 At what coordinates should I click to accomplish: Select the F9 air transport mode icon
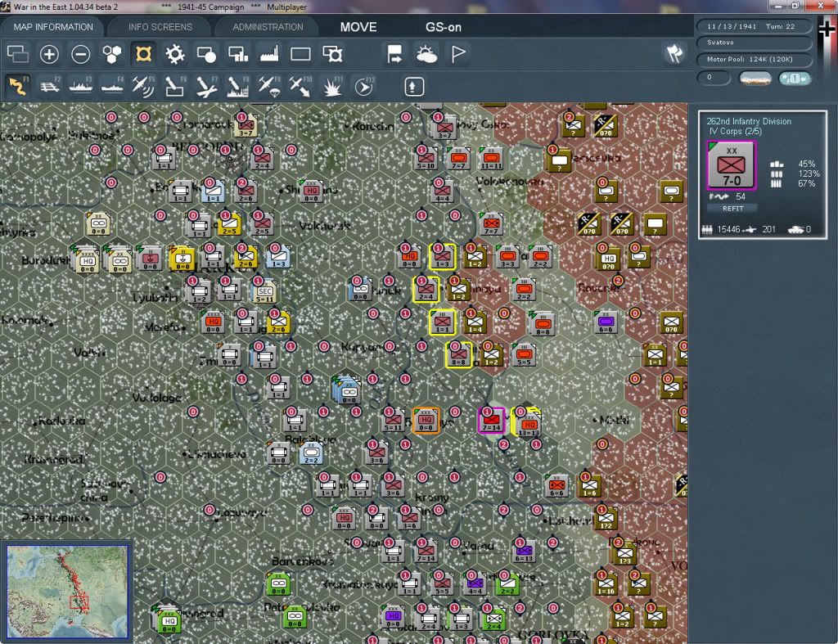click(268, 86)
